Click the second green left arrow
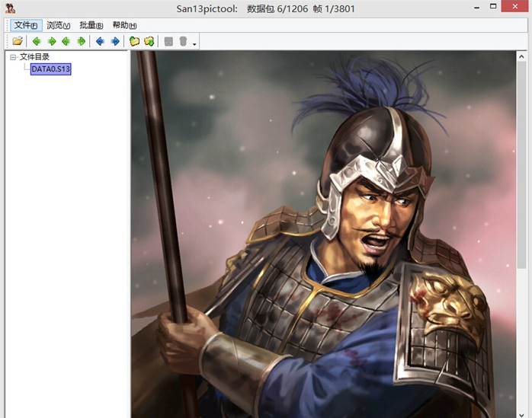532x418 pixels. point(66,41)
